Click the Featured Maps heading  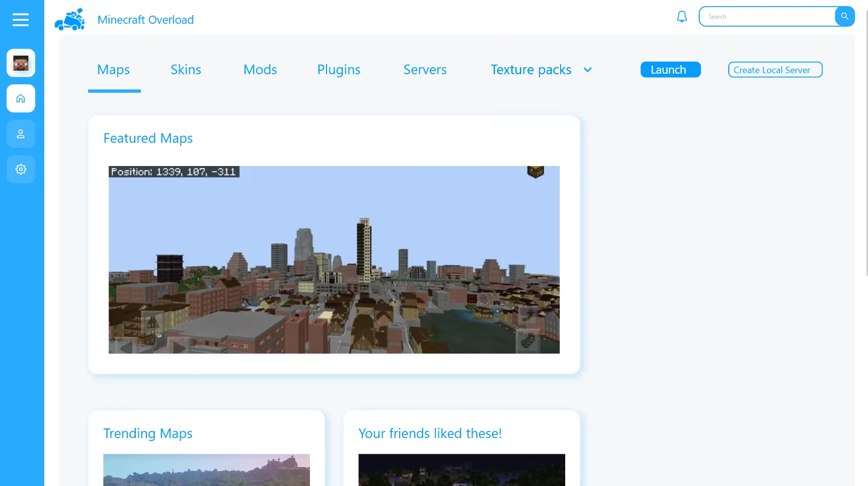click(x=148, y=138)
